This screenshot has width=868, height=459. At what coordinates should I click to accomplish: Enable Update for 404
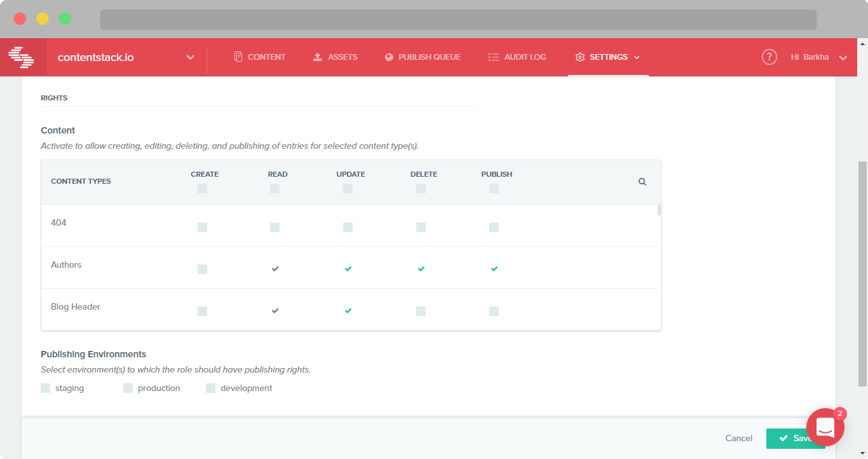point(348,227)
